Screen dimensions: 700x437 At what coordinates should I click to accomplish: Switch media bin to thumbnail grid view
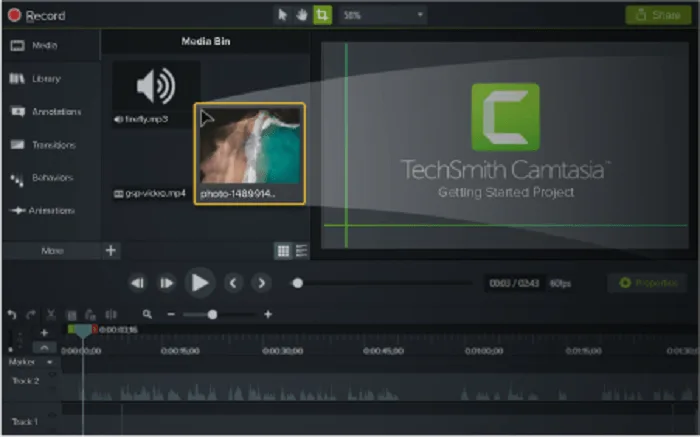[x=283, y=251]
